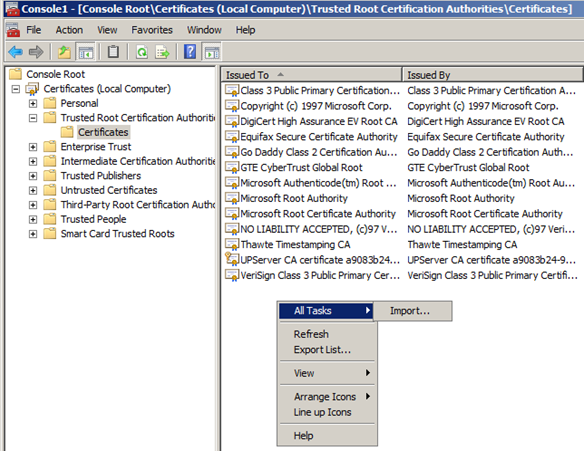Click the Certificates (Local Computer) snap-in icon
Image resolution: width=584 pixels, height=453 pixels.
click(x=32, y=89)
